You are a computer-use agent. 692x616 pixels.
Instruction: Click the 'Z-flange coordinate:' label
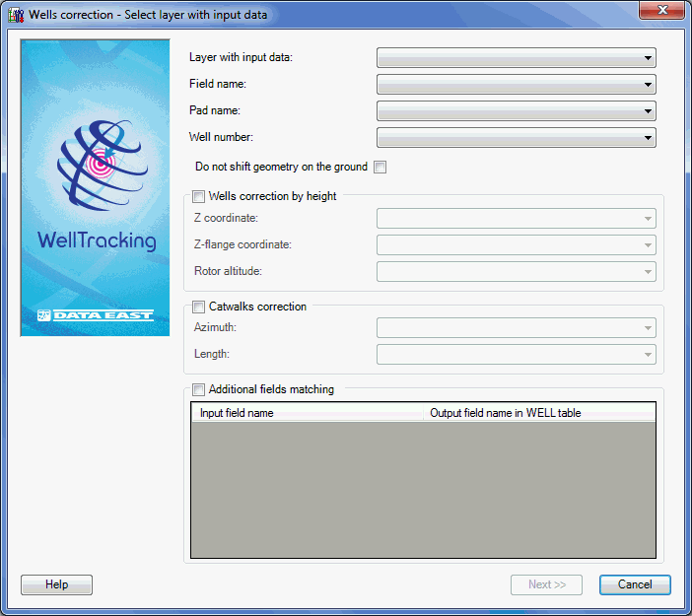point(242,244)
